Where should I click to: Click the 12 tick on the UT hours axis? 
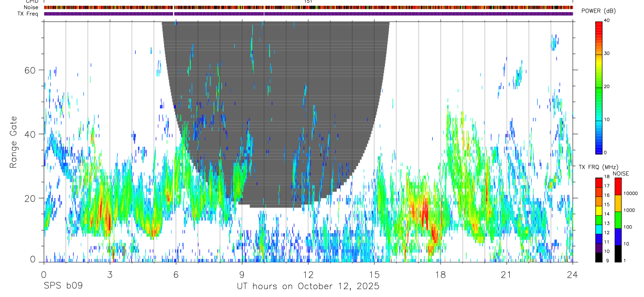click(308, 274)
